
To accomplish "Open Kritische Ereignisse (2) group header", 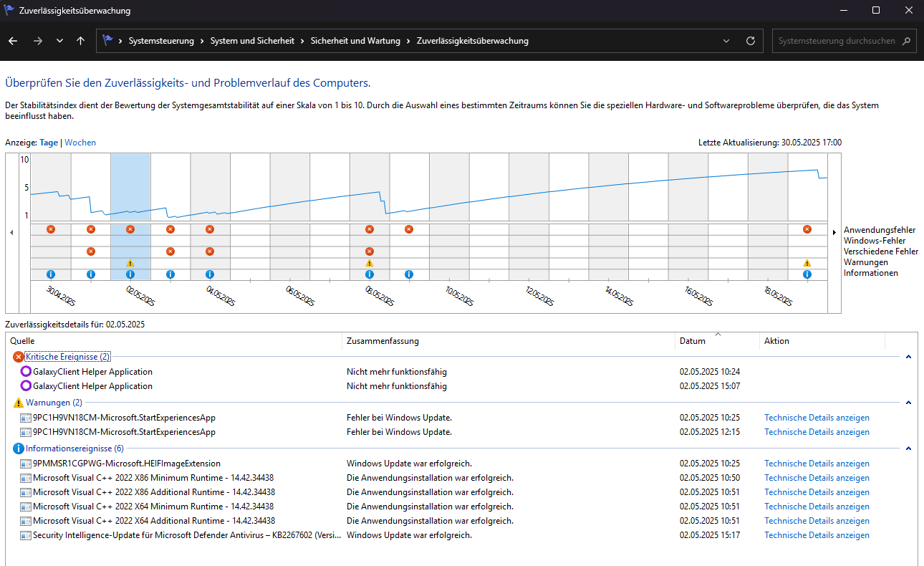I will pos(68,357).
